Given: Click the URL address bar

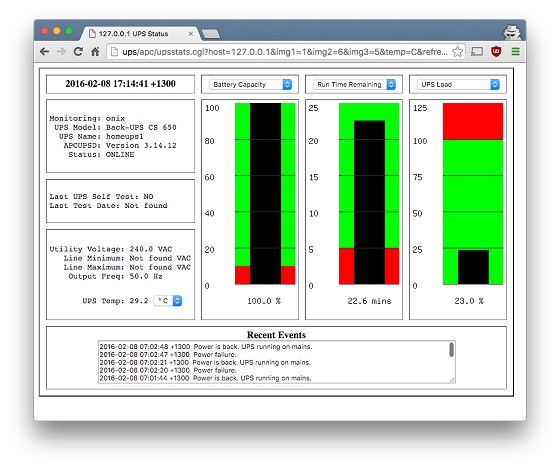Looking at the screenshot, I should click(279, 52).
